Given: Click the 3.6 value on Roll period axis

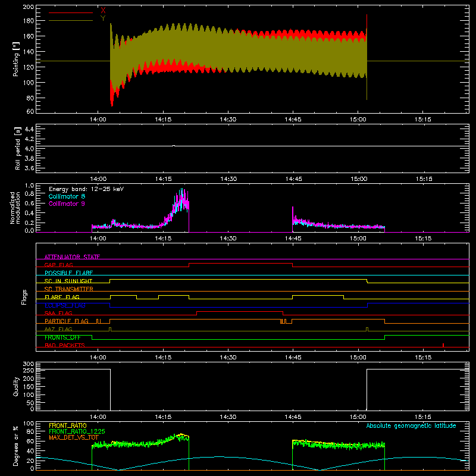Looking at the screenshot, I should point(29,168).
